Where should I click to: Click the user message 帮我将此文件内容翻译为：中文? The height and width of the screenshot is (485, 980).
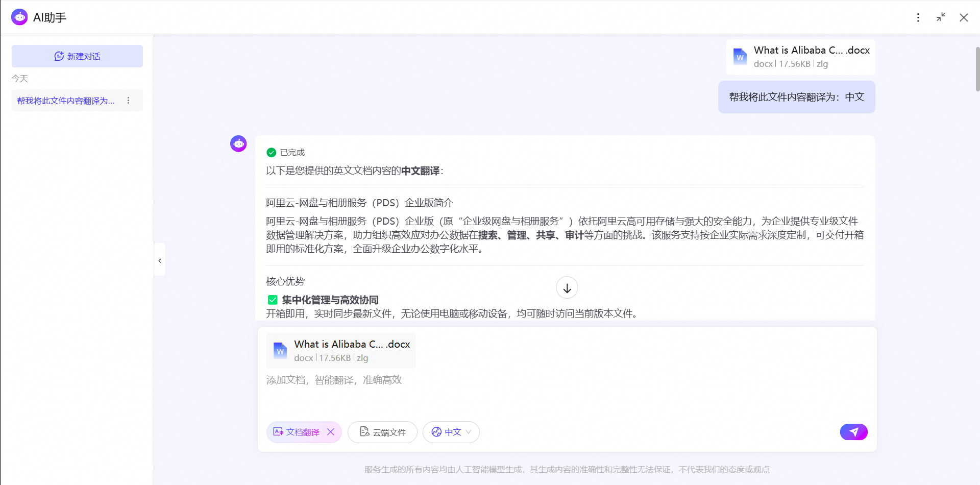click(796, 97)
